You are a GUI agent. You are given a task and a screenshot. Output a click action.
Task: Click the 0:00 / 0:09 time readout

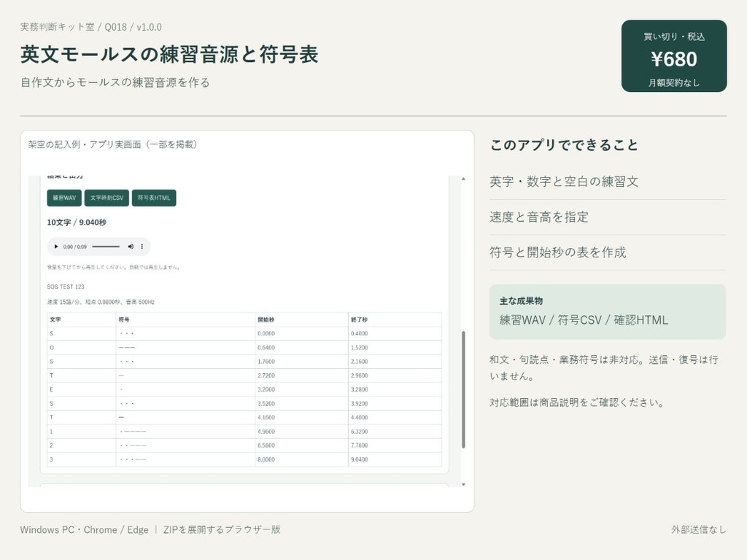pos(75,246)
